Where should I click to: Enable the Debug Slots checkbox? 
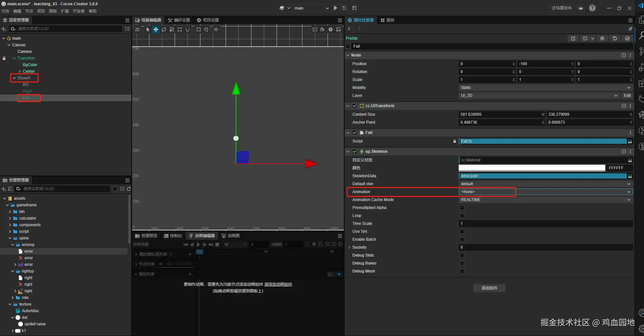462,255
